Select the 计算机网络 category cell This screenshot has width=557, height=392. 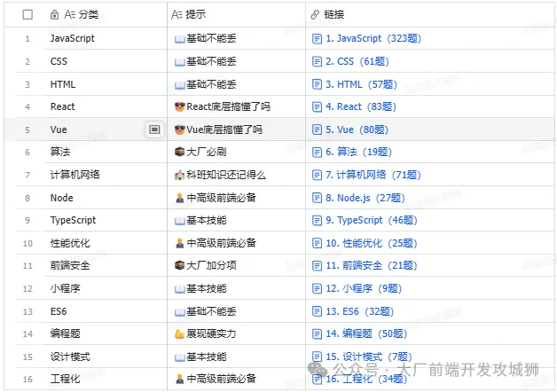coord(106,175)
